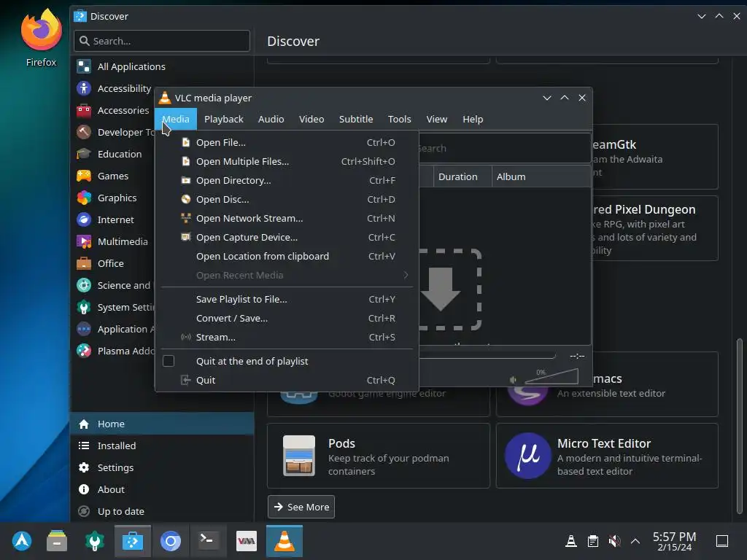
Task: Open Settings in Discover sidebar
Action: point(162,467)
